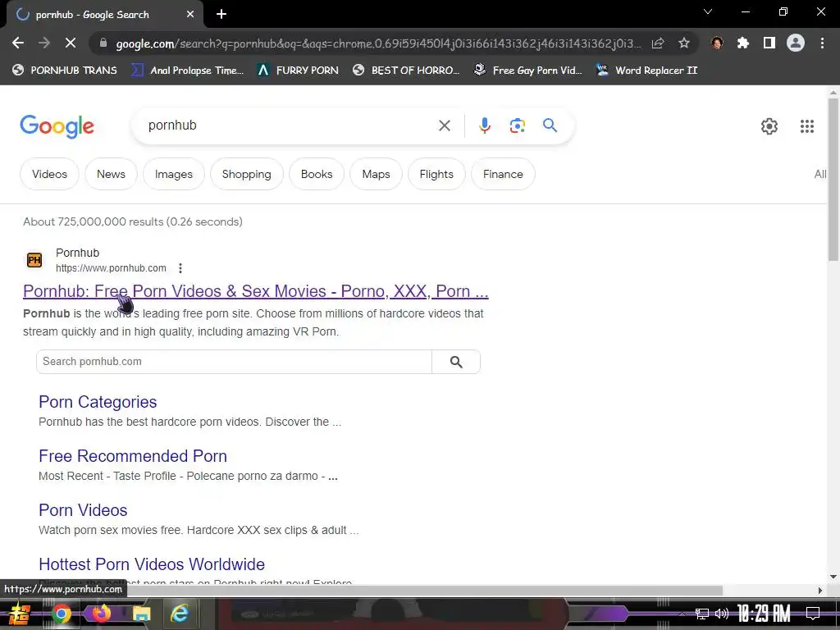This screenshot has height=630, width=840.
Task: Filter results by Images
Action: pyautogui.click(x=174, y=174)
